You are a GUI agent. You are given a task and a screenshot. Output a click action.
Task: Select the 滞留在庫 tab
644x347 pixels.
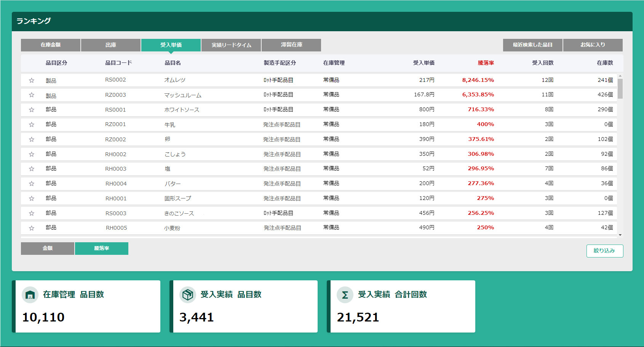click(291, 45)
